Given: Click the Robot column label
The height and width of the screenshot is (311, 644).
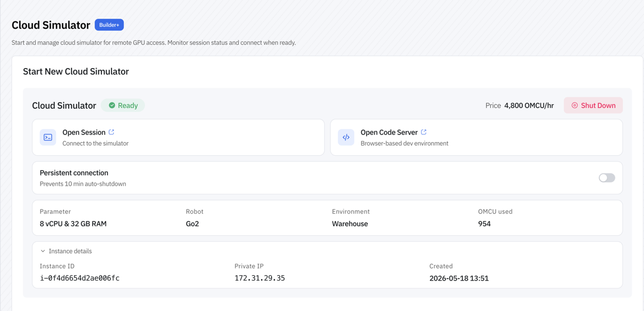Looking at the screenshot, I should 194,211.
